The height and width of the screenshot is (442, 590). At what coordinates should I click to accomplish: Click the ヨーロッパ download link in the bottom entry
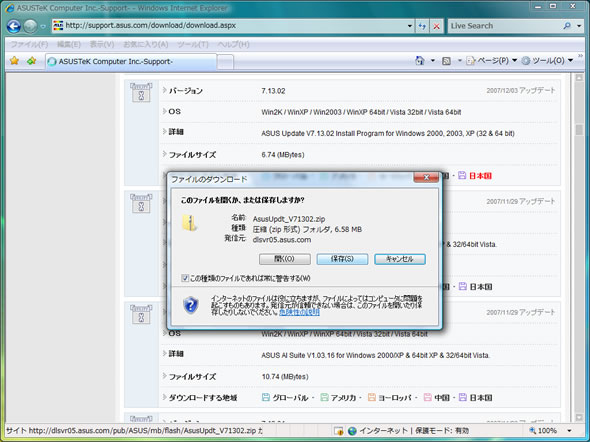(395, 398)
